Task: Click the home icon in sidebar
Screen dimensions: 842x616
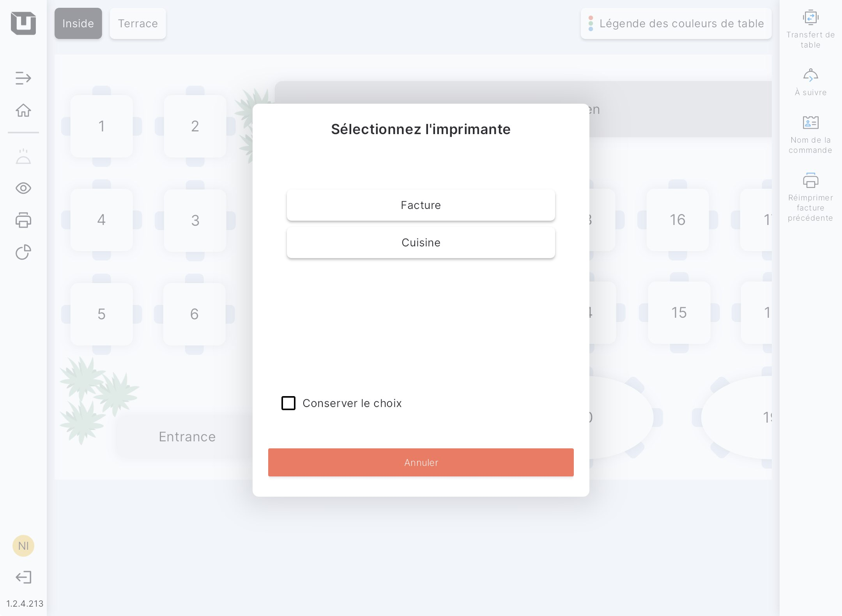Action: [x=23, y=110]
